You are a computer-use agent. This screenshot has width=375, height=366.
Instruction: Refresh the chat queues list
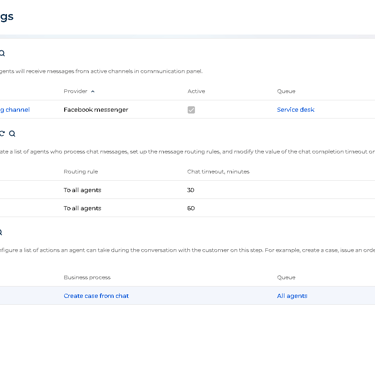click(x=2, y=134)
